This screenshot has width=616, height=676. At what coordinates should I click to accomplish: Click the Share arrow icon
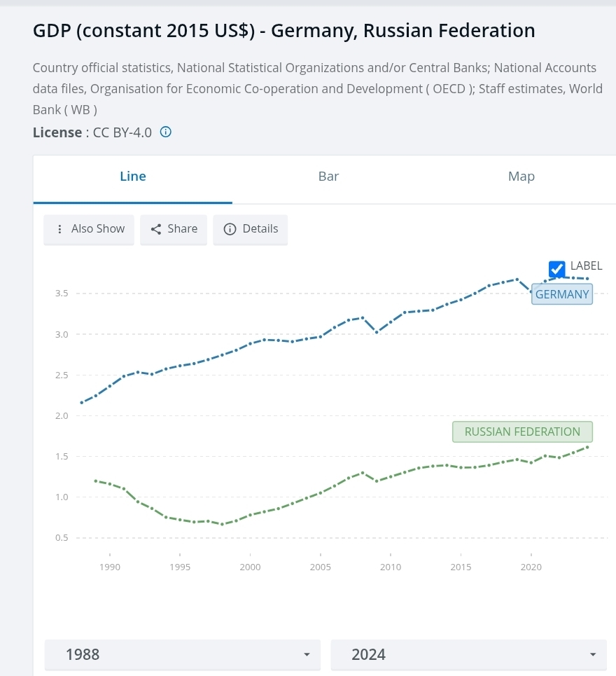156,229
